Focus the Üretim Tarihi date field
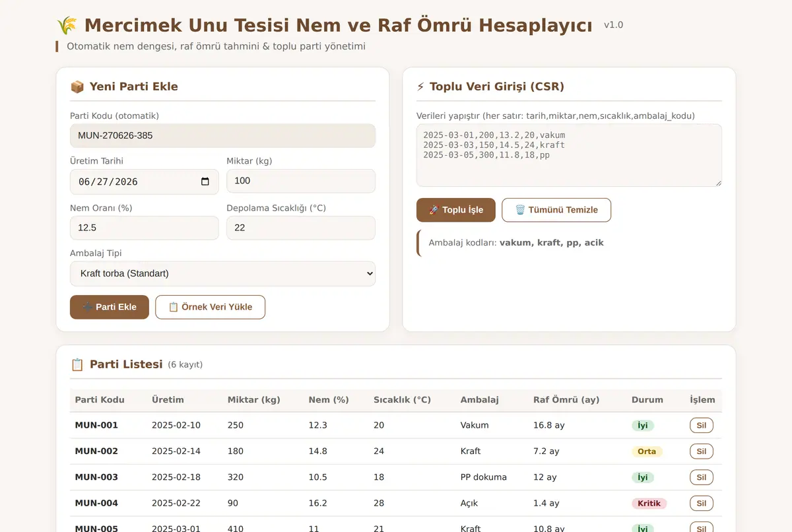Image resolution: width=792 pixels, height=532 pixels. (x=144, y=182)
